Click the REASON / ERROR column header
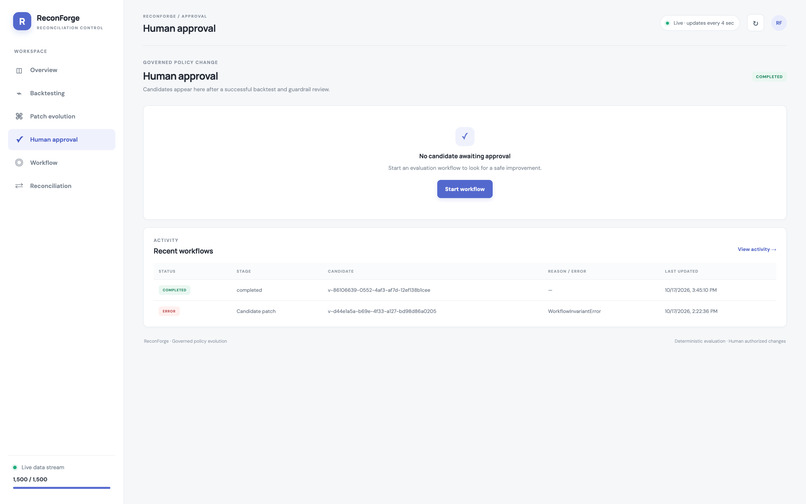This screenshot has height=504, width=806. (567, 271)
